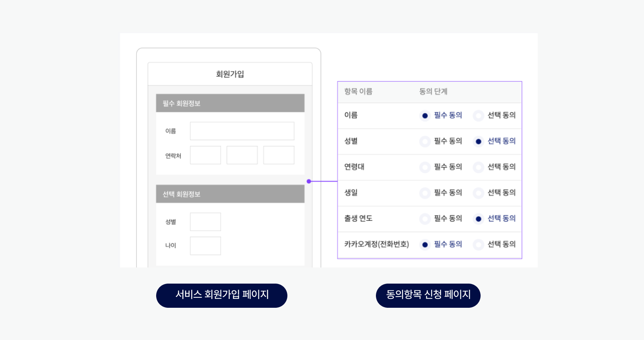Choose 선택 동의 for 성별 row
644x340 pixels.
[x=479, y=141]
